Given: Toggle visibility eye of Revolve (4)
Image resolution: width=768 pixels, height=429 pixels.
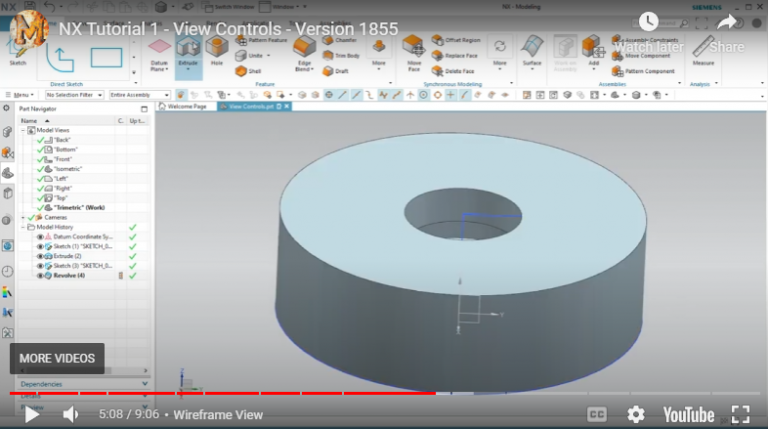Looking at the screenshot, I should point(40,276).
